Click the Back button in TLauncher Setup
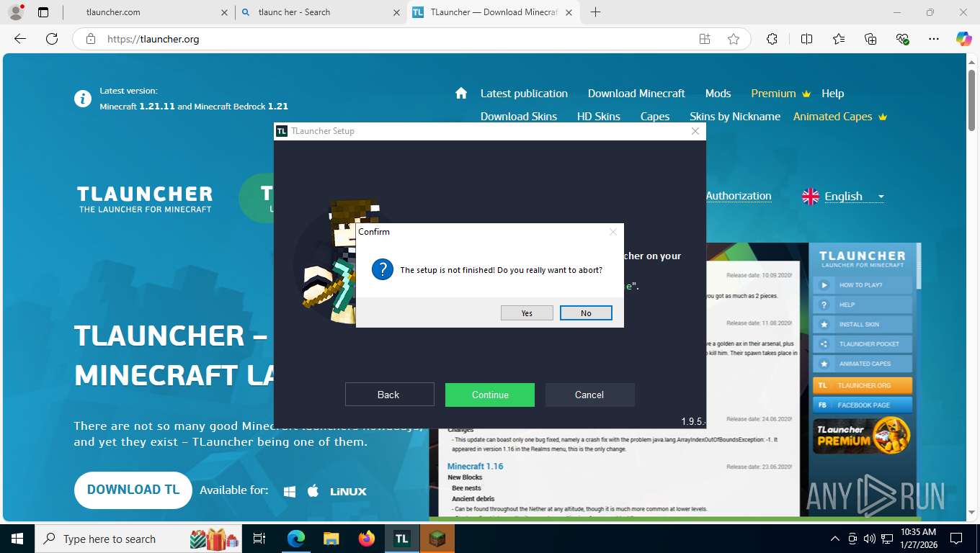 pyautogui.click(x=389, y=395)
